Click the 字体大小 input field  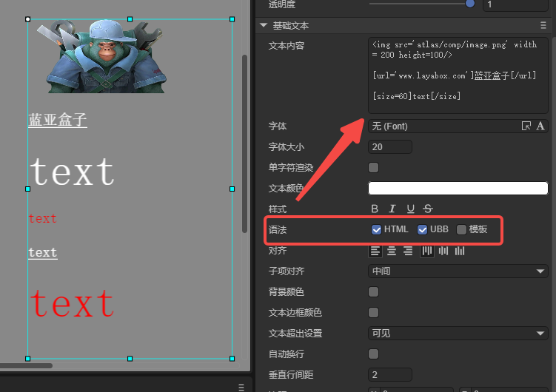(x=390, y=147)
